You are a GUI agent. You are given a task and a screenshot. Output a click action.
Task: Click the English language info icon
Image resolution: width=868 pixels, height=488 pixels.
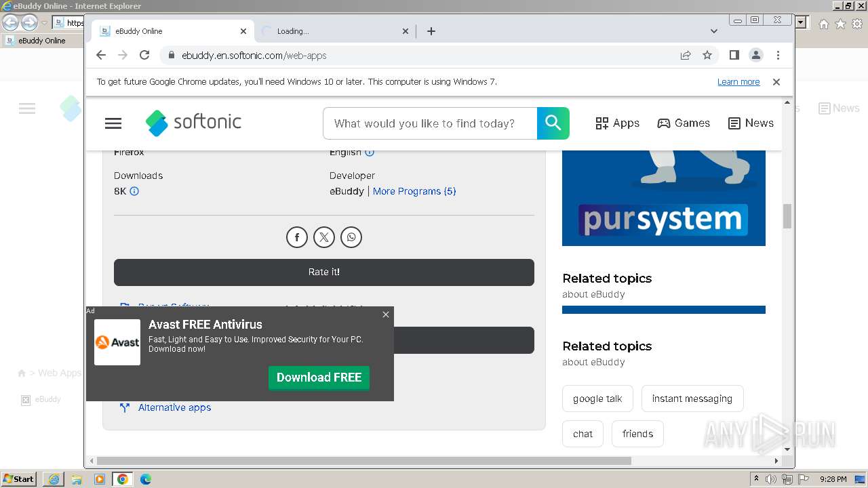370,152
